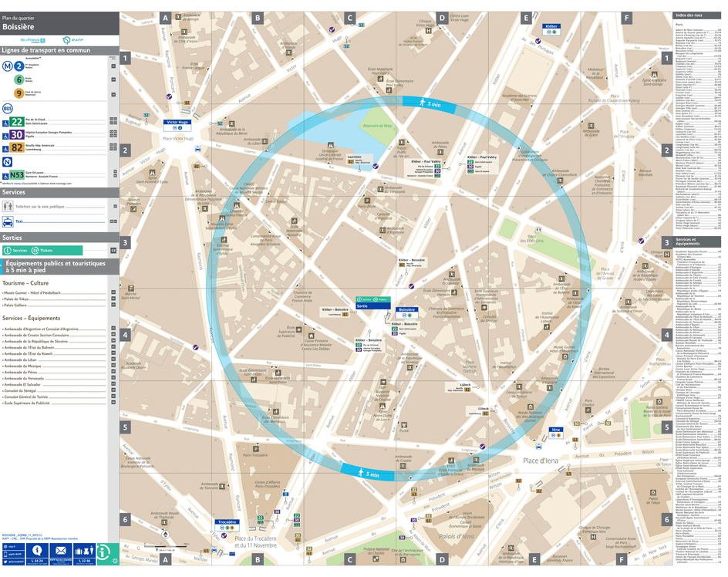The height and width of the screenshot is (577, 728).
Task: Select the wheelchair accessibility icon beside line 22
Action: [x=6, y=123]
